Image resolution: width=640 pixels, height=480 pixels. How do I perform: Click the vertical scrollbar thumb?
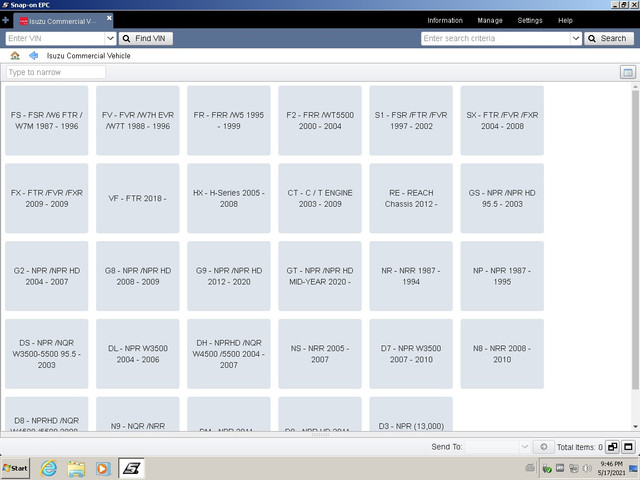pyautogui.click(x=635, y=240)
